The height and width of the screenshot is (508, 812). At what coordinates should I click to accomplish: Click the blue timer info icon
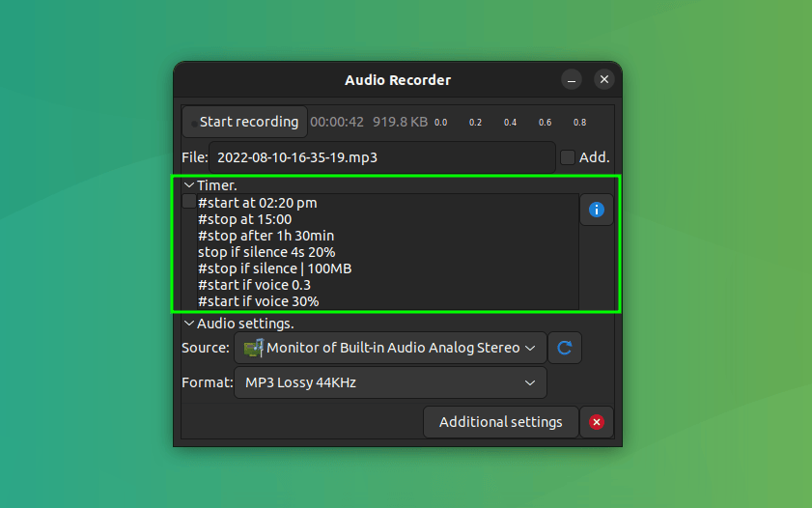tap(596, 210)
